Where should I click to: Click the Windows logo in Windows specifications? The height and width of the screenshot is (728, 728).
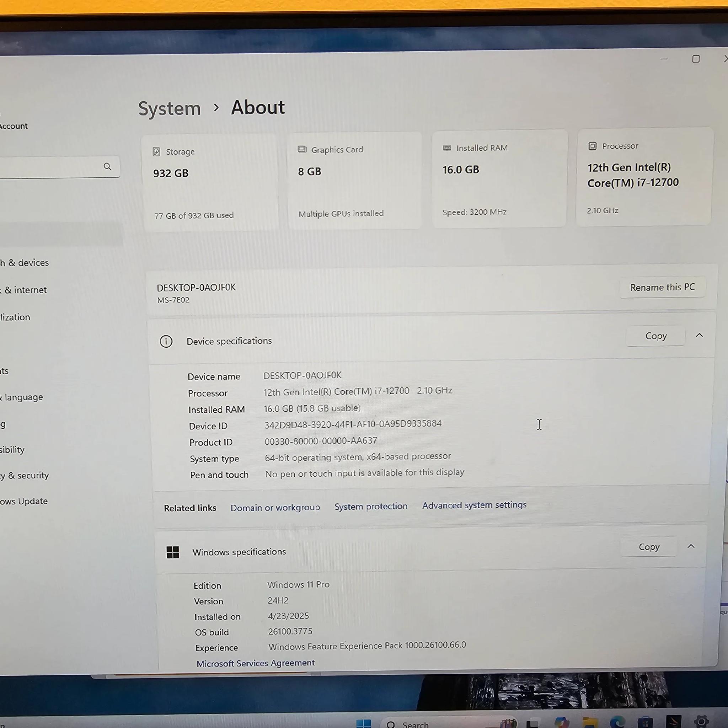point(173,552)
